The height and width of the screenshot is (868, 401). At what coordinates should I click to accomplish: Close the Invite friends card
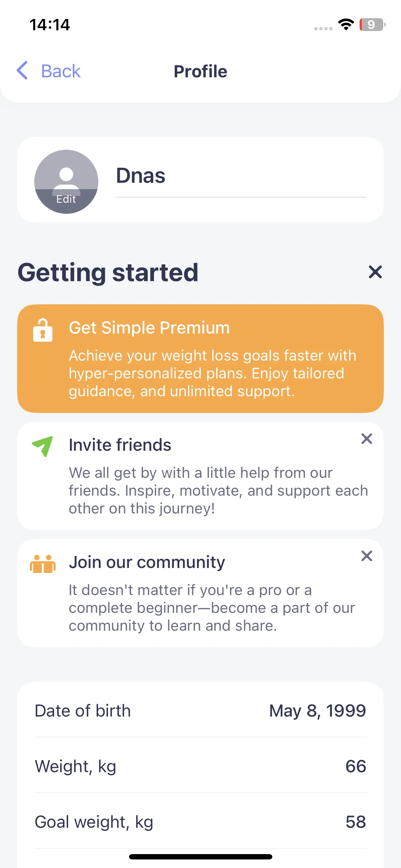coord(367,439)
